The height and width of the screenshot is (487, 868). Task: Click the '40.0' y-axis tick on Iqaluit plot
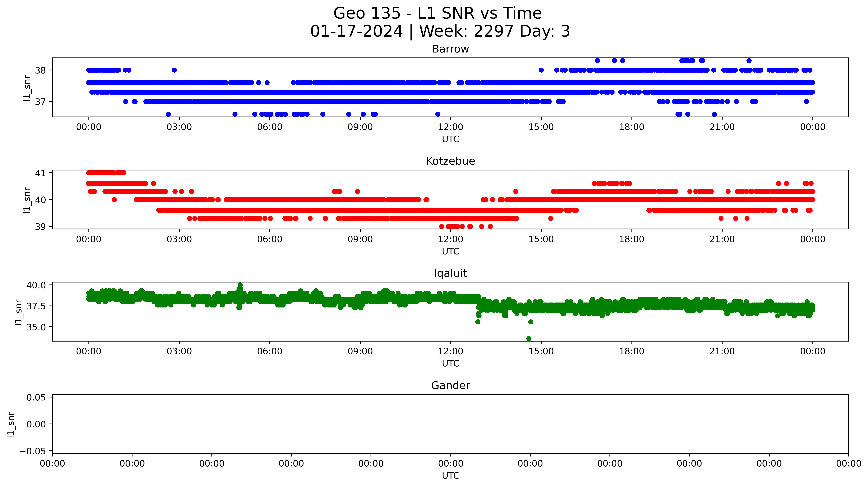click(36, 285)
